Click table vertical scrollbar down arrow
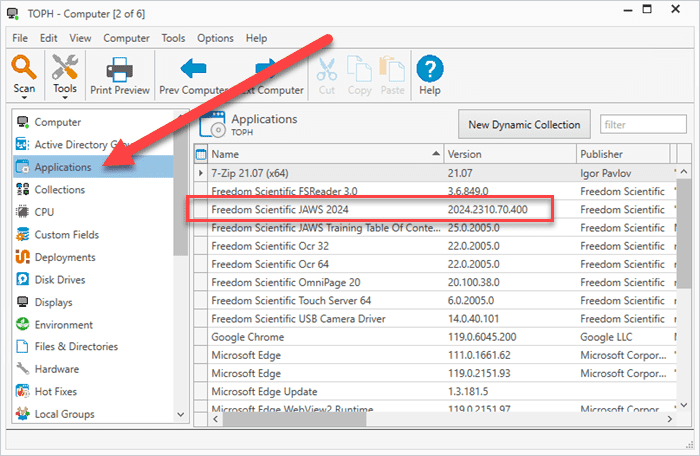The height and width of the screenshot is (456, 700). pos(683,405)
